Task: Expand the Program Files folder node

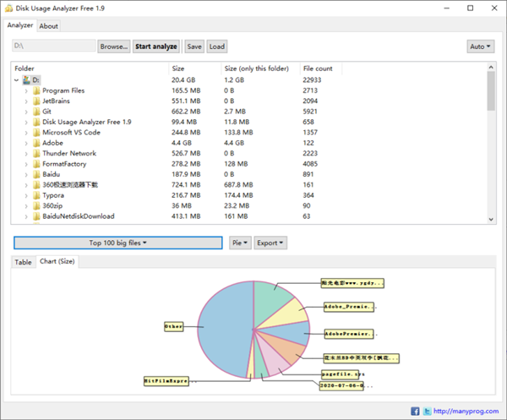Action: pos(26,90)
